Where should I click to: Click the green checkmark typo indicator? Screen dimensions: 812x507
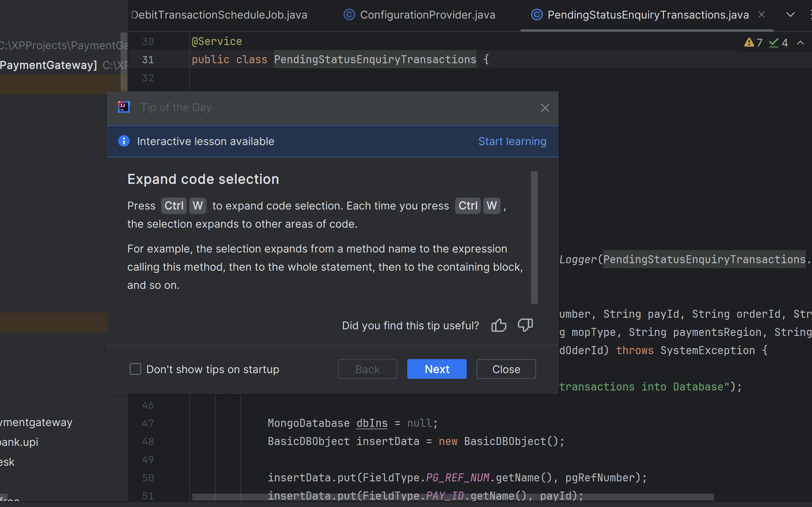(x=774, y=43)
